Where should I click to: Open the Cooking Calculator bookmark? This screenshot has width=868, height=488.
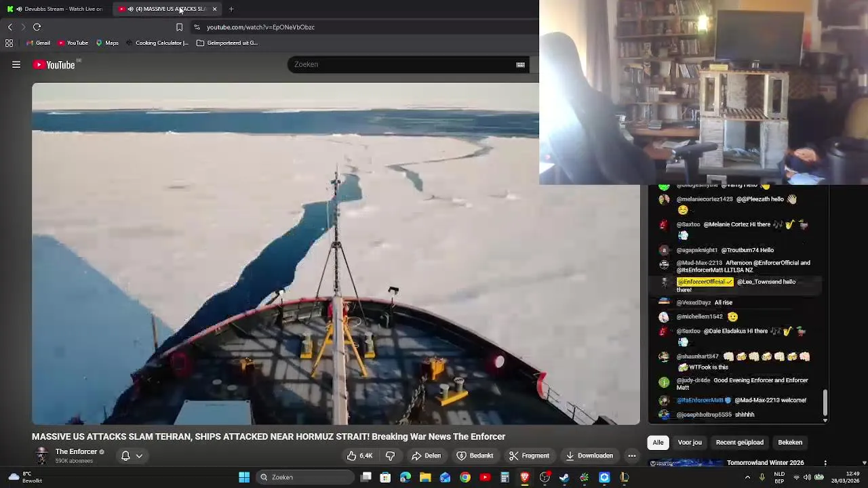[157, 43]
